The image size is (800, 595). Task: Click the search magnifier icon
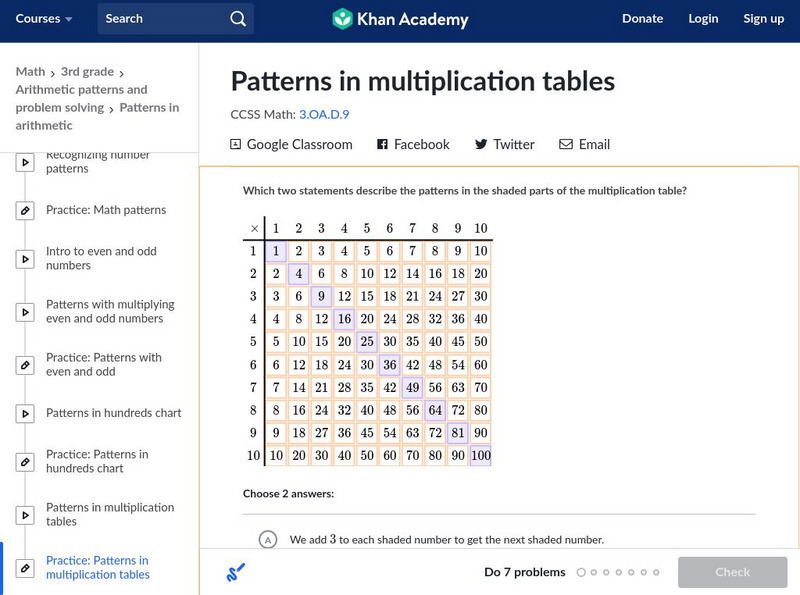tap(237, 19)
